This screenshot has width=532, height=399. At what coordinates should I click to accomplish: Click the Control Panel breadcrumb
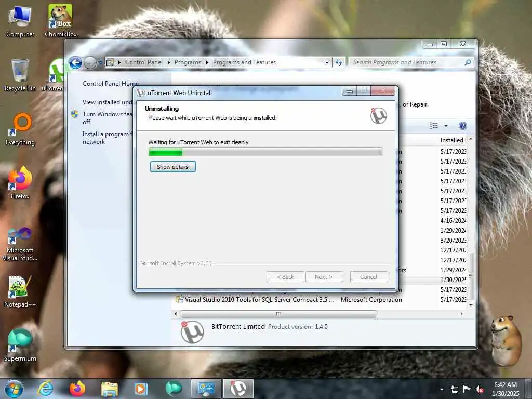click(143, 62)
